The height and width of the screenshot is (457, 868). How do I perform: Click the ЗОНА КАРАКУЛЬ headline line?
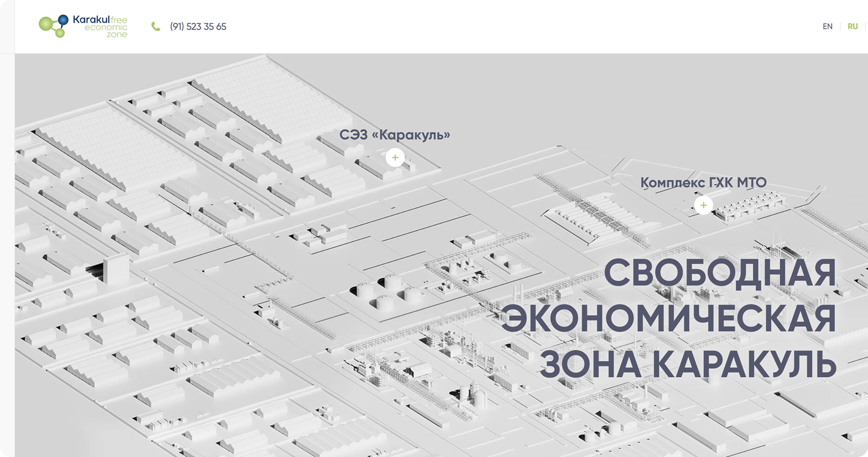pos(688,364)
